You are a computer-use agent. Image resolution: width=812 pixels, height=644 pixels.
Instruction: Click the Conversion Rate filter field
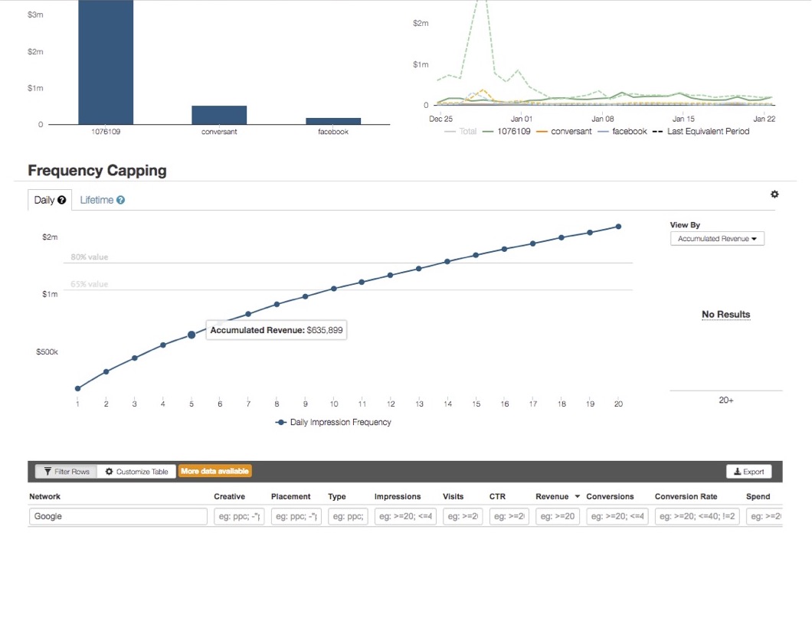pyautogui.click(x=697, y=516)
